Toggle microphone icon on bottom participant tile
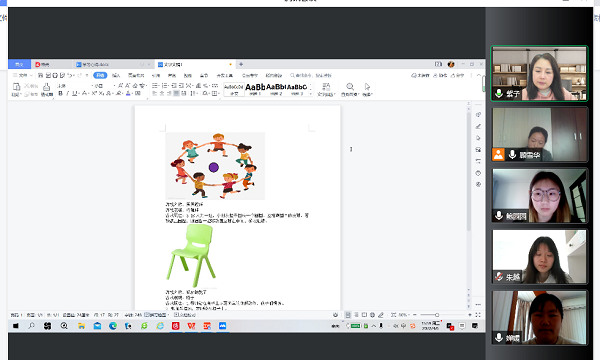The width and height of the screenshot is (600, 360). 499,337
